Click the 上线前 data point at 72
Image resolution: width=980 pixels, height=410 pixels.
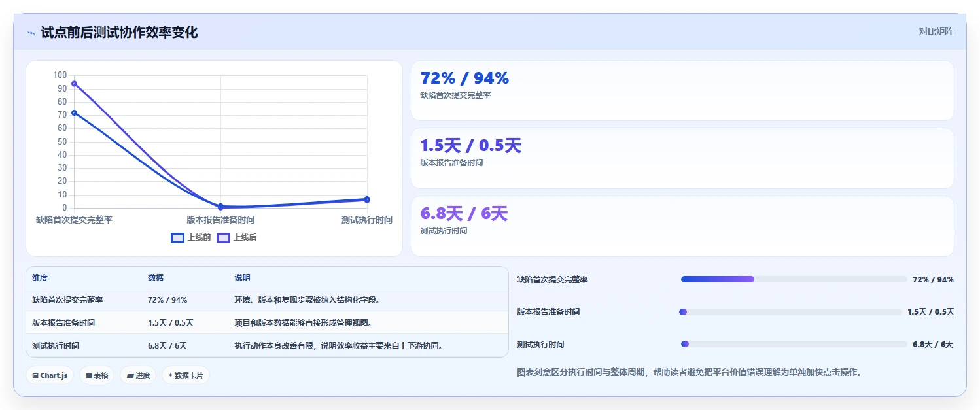click(x=74, y=113)
